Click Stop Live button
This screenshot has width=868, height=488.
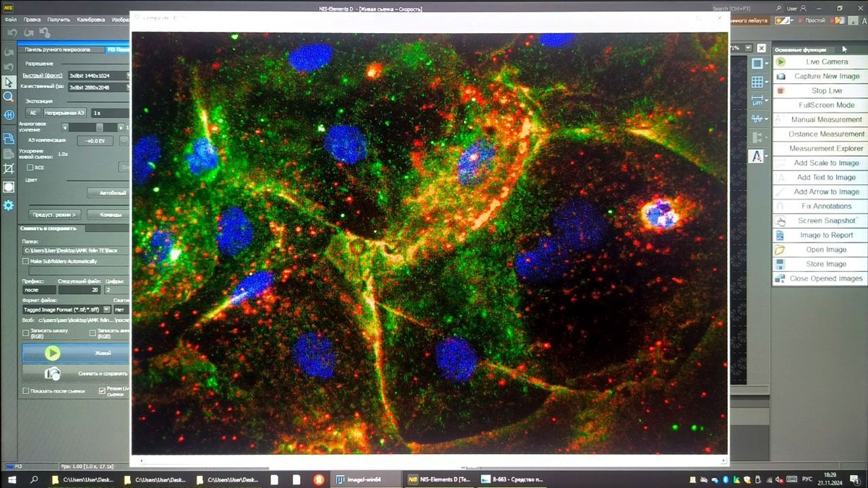[x=820, y=90]
